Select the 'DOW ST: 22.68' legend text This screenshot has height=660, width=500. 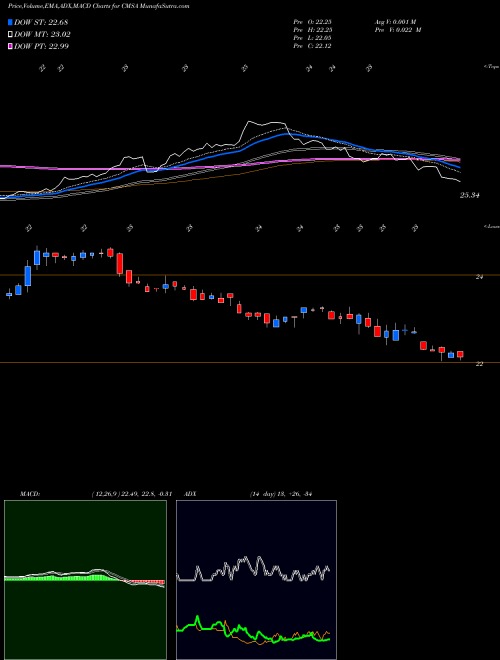41,22
